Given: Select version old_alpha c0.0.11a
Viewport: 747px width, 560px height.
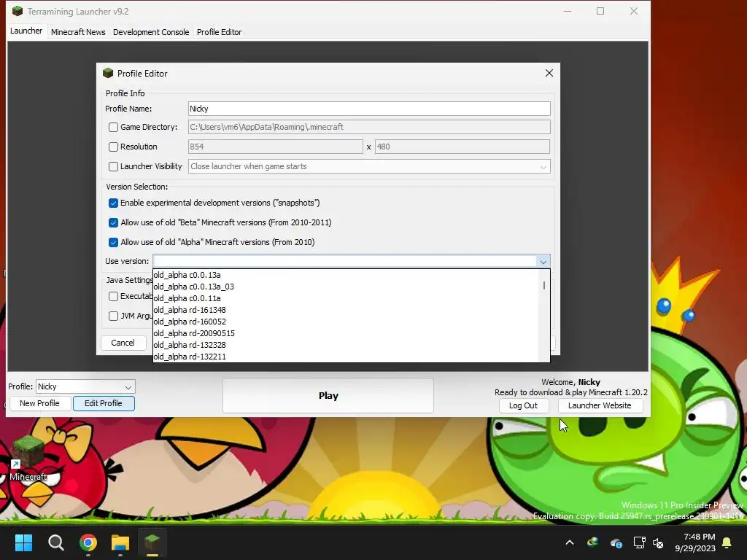Looking at the screenshot, I should click(345, 298).
